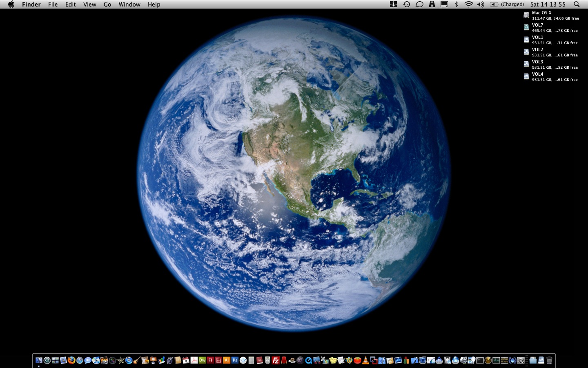
Task: Click the Apple menu logo
Action: point(11,4)
